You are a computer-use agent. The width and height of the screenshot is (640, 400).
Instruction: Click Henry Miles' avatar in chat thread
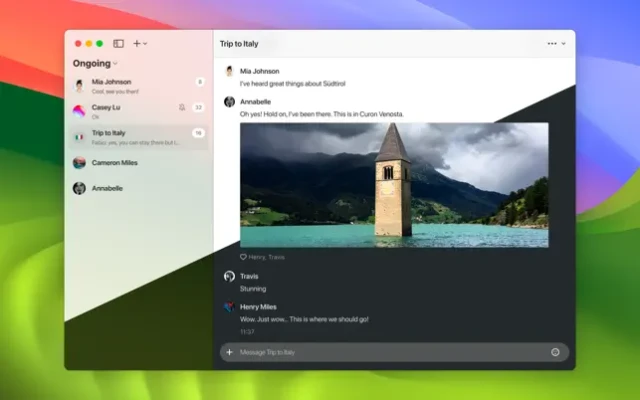click(229, 307)
